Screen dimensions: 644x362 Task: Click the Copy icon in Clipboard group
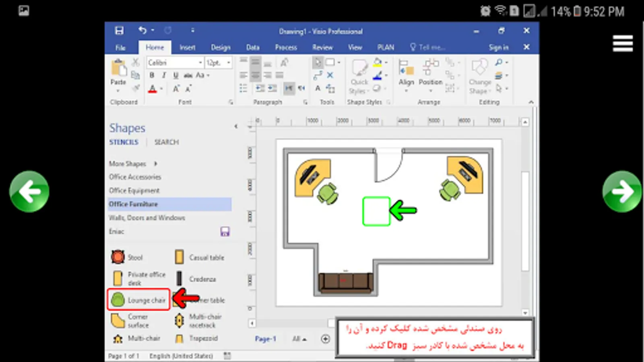click(x=136, y=75)
